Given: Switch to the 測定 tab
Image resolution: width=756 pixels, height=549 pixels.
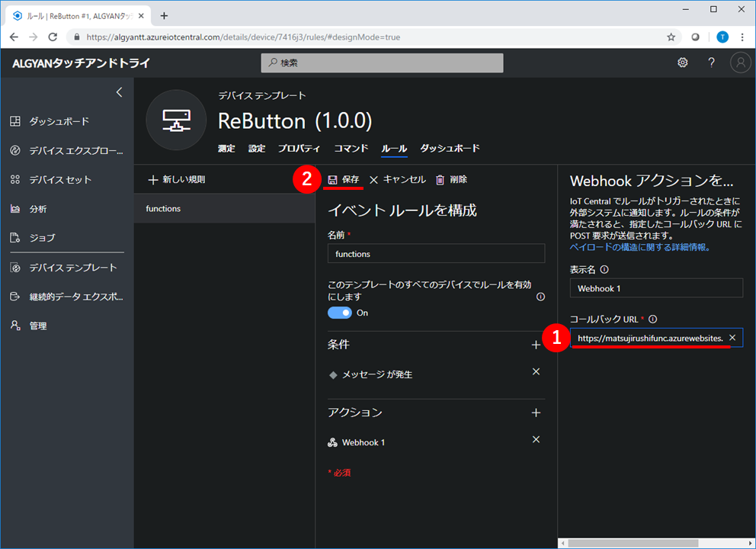Looking at the screenshot, I should [226, 149].
